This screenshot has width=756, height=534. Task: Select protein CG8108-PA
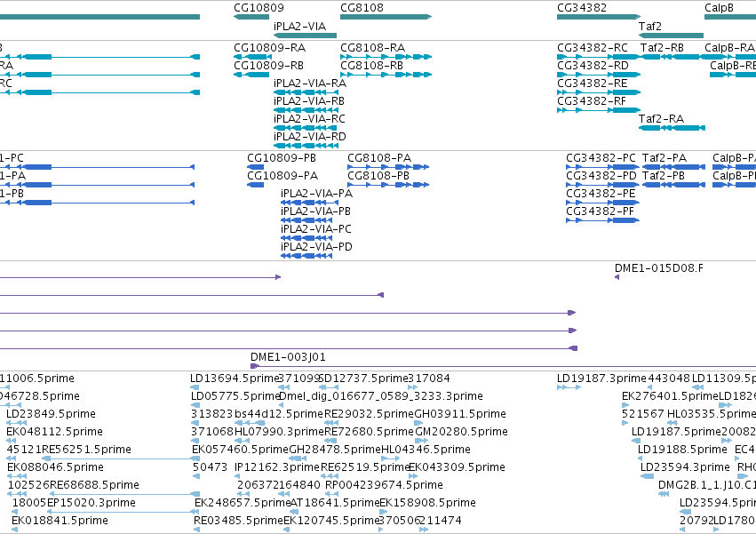pos(379,158)
